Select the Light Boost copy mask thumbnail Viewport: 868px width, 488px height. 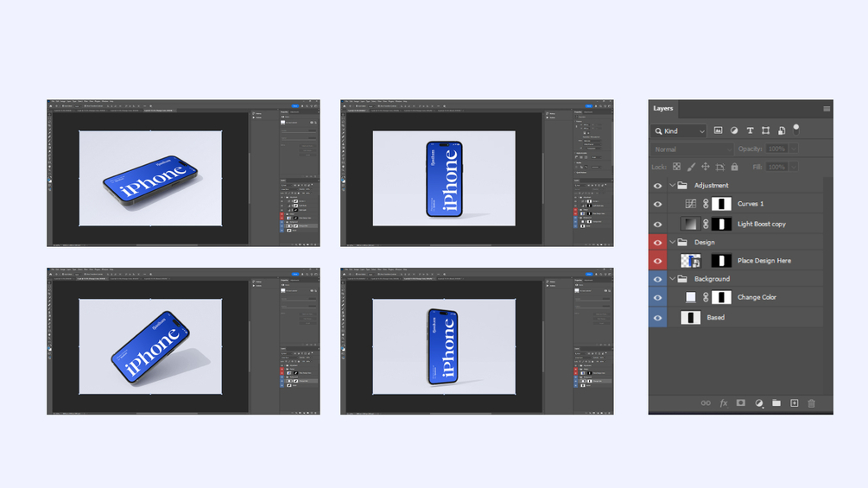(x=721, y=224)
